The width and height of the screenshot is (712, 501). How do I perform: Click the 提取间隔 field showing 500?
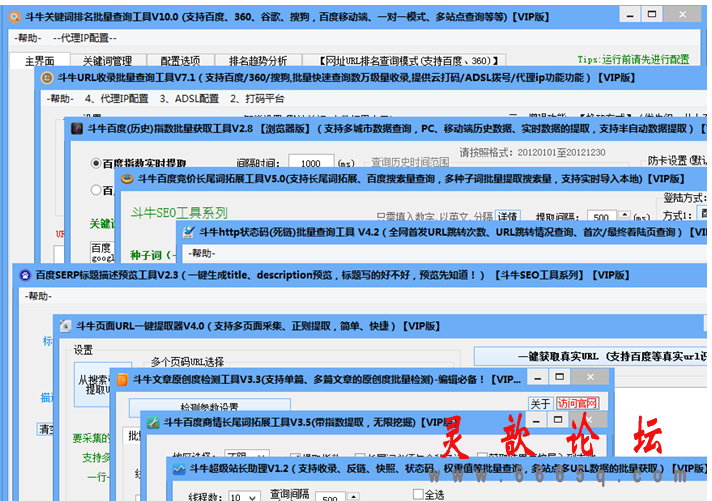(x=601, y=217)
